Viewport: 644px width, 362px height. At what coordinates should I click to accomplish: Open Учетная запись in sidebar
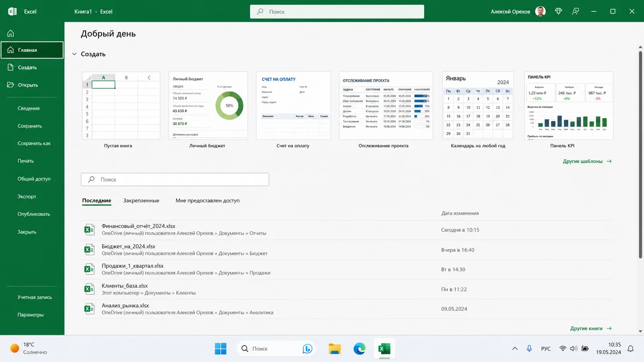pos(35,297)
